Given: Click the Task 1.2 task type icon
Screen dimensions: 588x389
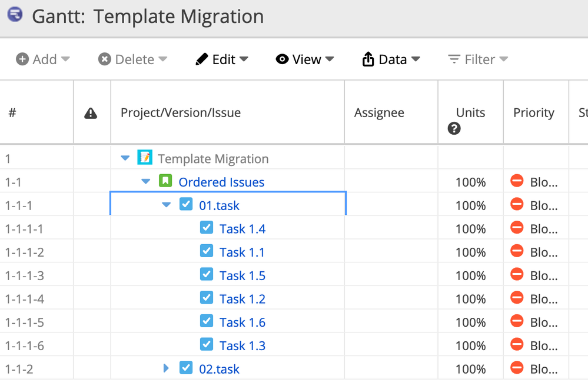Looking at the screenshot, I should point(207,297).
